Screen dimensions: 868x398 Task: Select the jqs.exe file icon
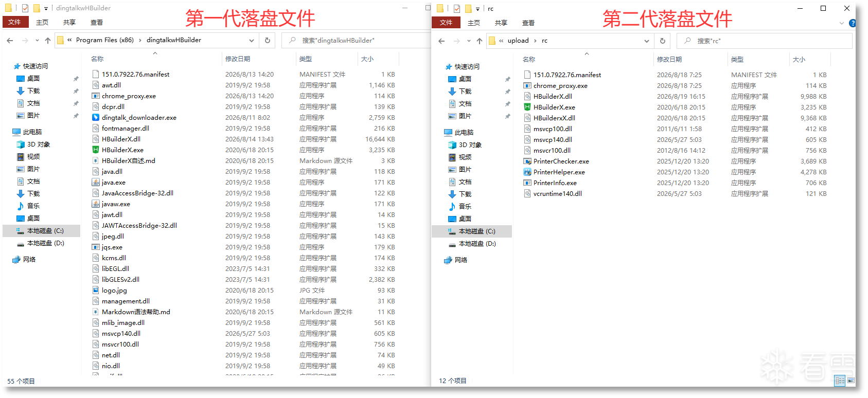pyautogui.click(x=95, y=247)
